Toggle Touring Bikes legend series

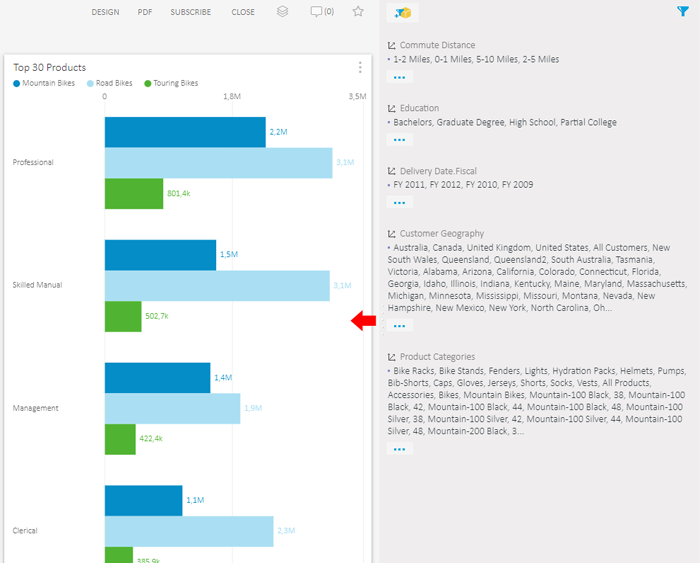click(171, 83)
